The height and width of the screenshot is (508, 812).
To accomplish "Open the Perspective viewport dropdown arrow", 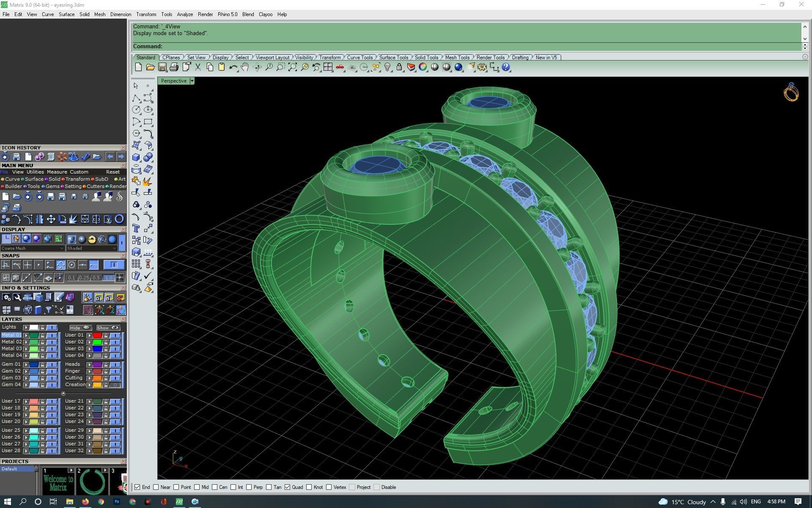I will click(192, 81).
